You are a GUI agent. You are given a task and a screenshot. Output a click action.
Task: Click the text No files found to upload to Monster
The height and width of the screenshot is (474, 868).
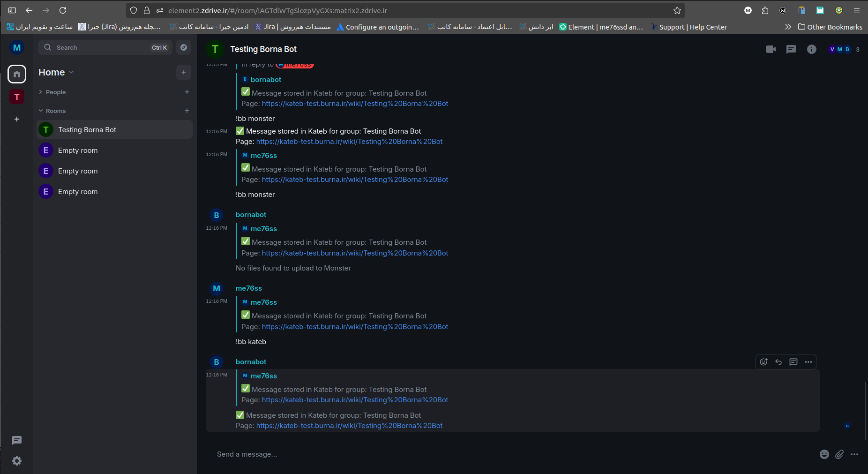tap(293, 268)
